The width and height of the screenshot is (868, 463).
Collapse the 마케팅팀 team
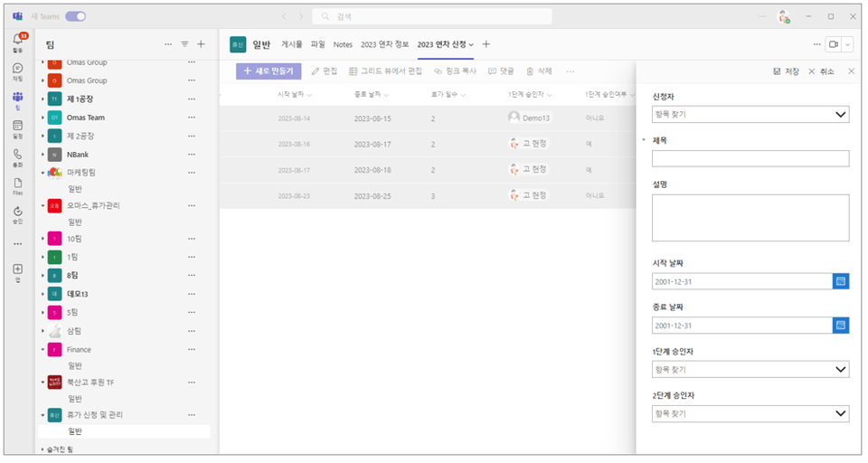click(x=42, y=173)
